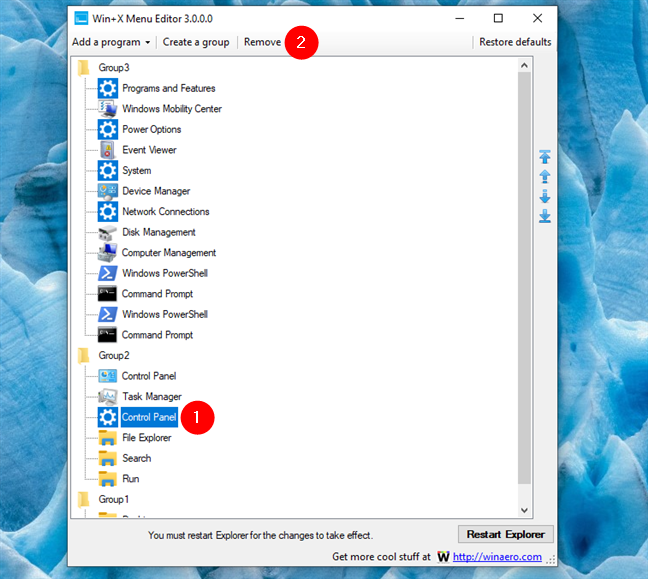Select the Event Viewer entry text

point(149,150)
